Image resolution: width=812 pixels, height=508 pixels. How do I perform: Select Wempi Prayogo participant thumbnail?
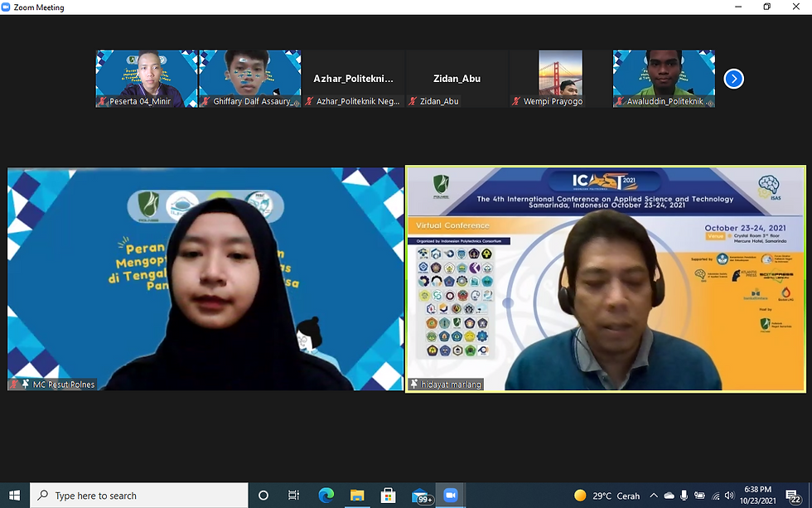(x=560, y=79)
